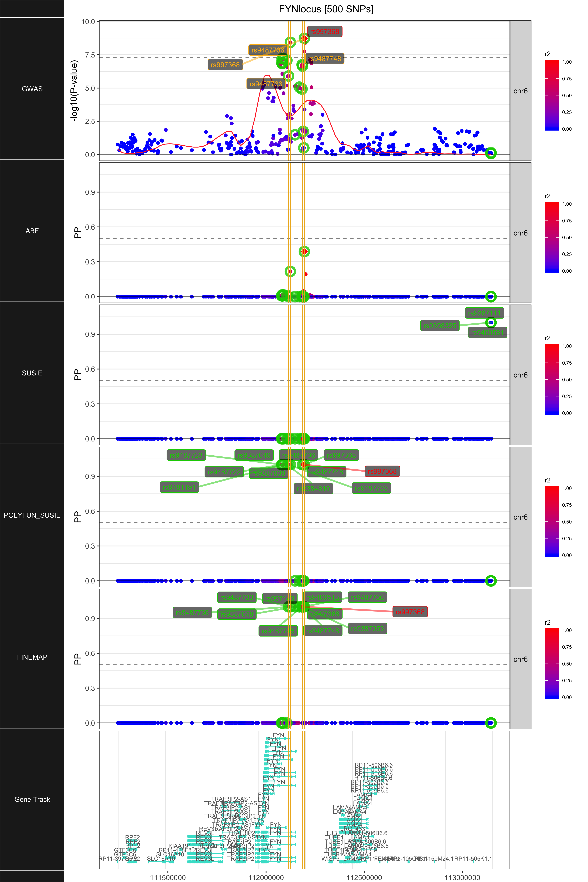Click rs9387040 label in POLYFUN_SUSIE panel
The image size is (588, 882).
point(254,455)
